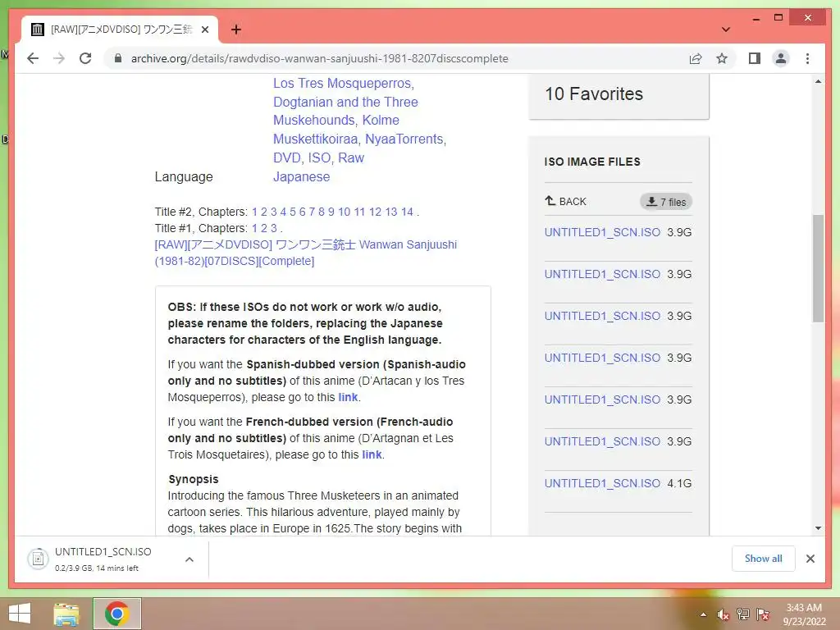
Task: Click the 'Synopsis' heading text
Action: click(194, 479)
